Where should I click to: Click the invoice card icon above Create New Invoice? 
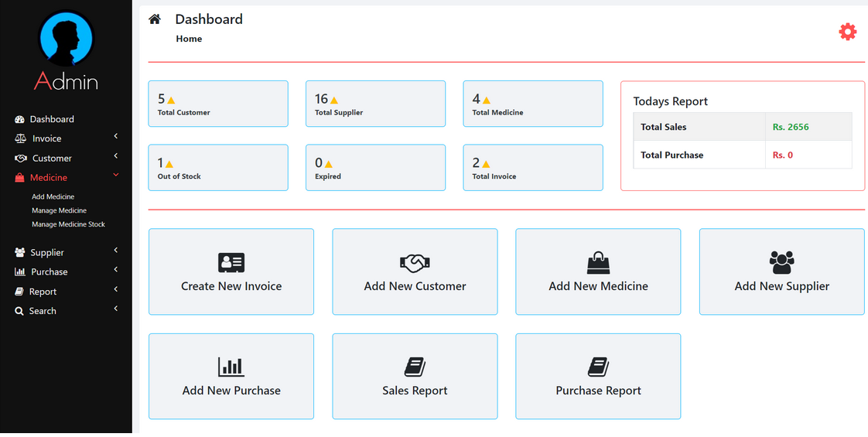[231, 262]
